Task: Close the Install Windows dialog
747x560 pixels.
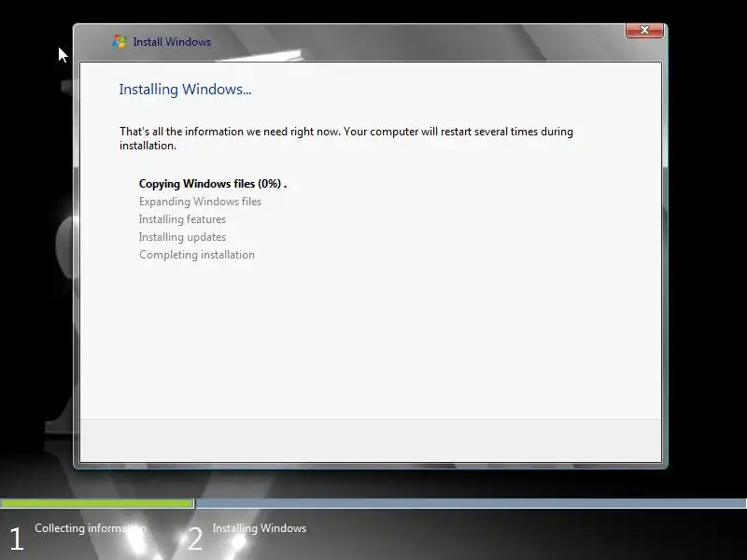Action: point(644,30)
